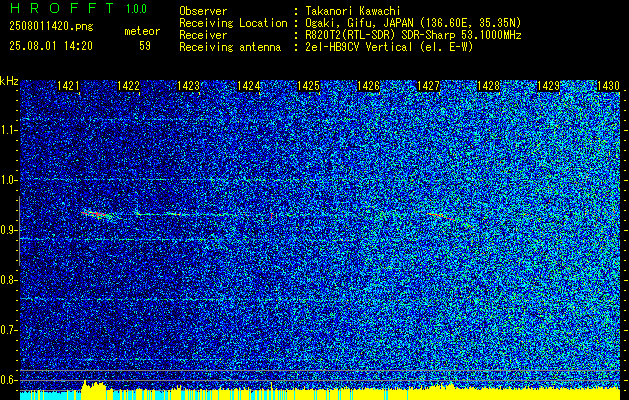This screenshot has width=629, height=400.
Task: Click the red meteor echo after 1421
Action: (x=96, y=215)
